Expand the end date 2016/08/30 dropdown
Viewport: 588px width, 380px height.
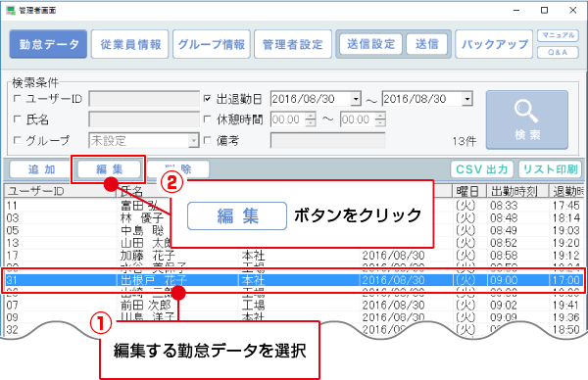point(467,99)
